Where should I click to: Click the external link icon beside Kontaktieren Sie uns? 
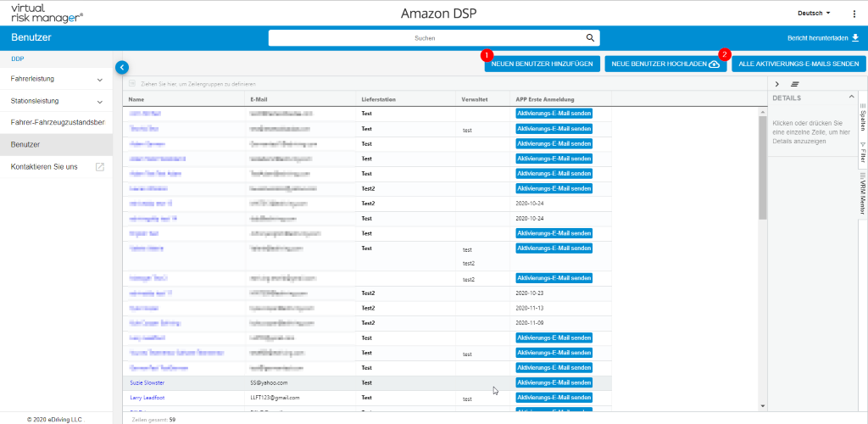pyautogui.click(x=100, y=166)
